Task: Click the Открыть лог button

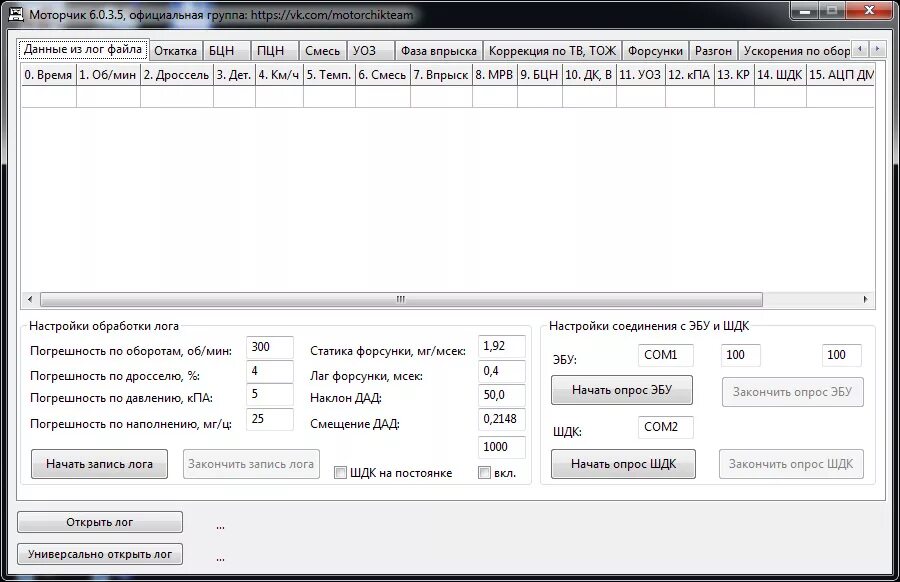Action: click(100, 522)
